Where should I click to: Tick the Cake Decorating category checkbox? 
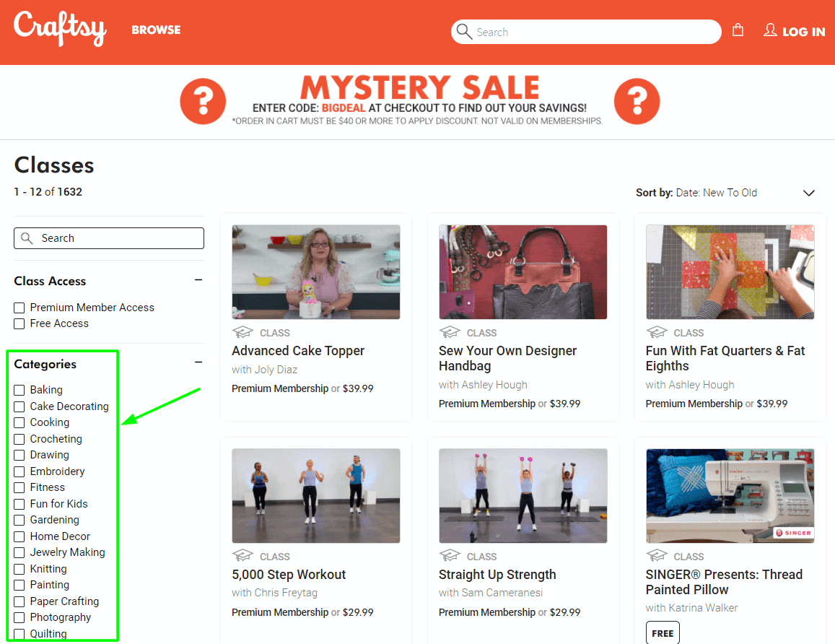(19, 406)
